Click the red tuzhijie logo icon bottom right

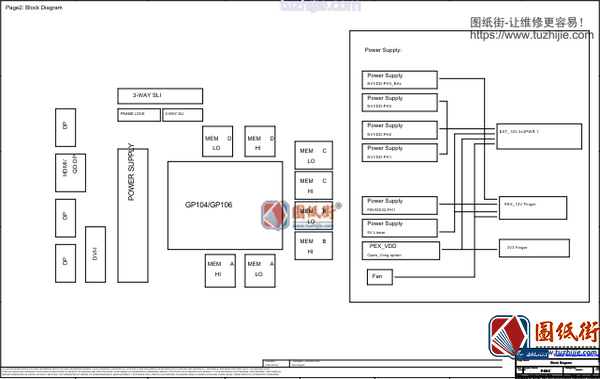point(509,337)
